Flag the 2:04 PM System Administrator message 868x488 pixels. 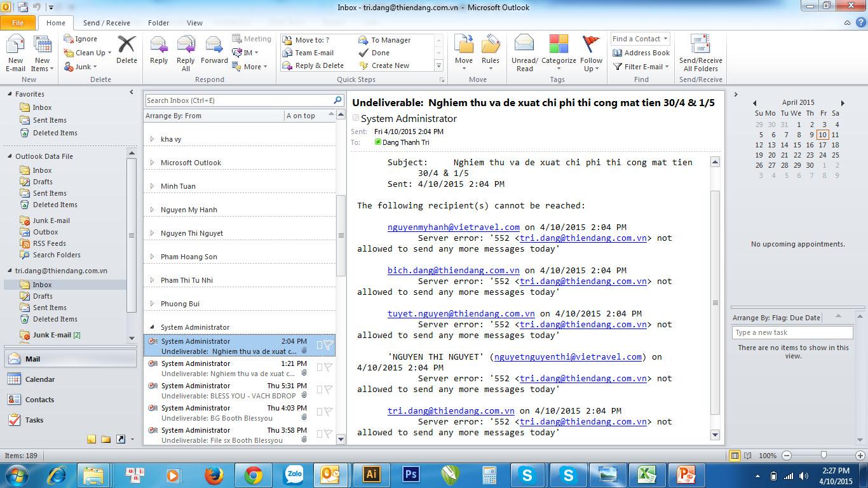click(329, 345)
